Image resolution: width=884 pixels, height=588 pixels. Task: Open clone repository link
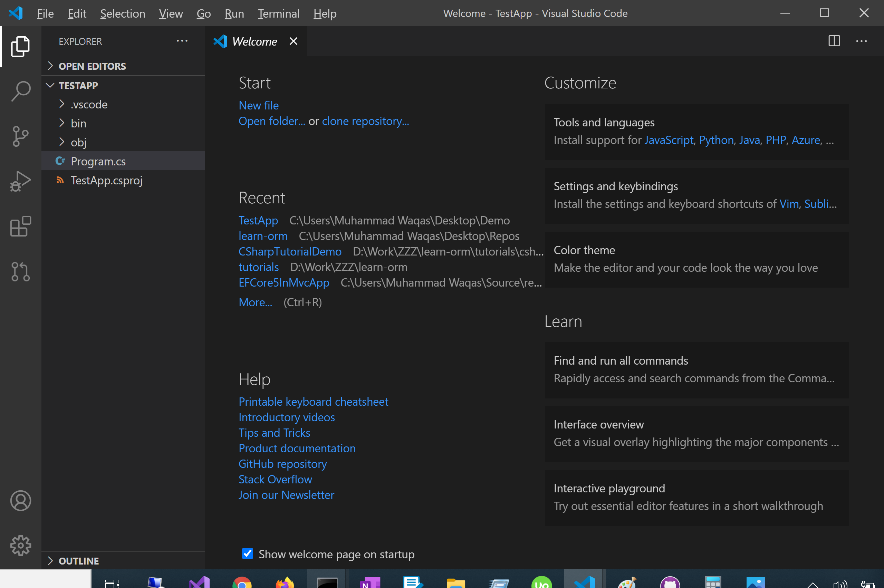[x=366, y=121]
